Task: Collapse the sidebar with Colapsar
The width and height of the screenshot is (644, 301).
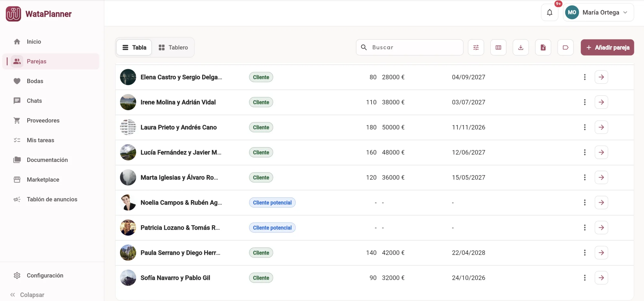Action: pyautogui.click(x=27, y=295)
